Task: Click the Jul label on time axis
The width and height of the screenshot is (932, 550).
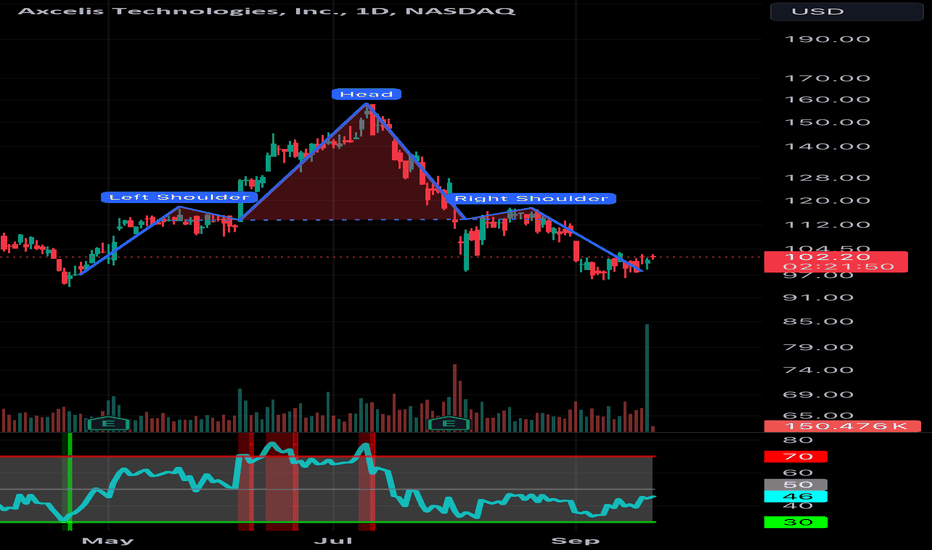Action: pyautogui.click(x=333, y=540)
